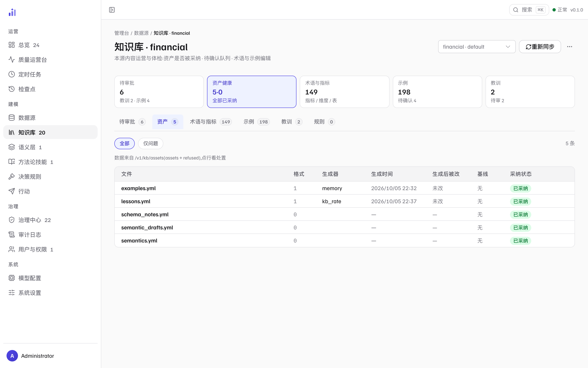Open 数据源 database icon

[12, 118]
